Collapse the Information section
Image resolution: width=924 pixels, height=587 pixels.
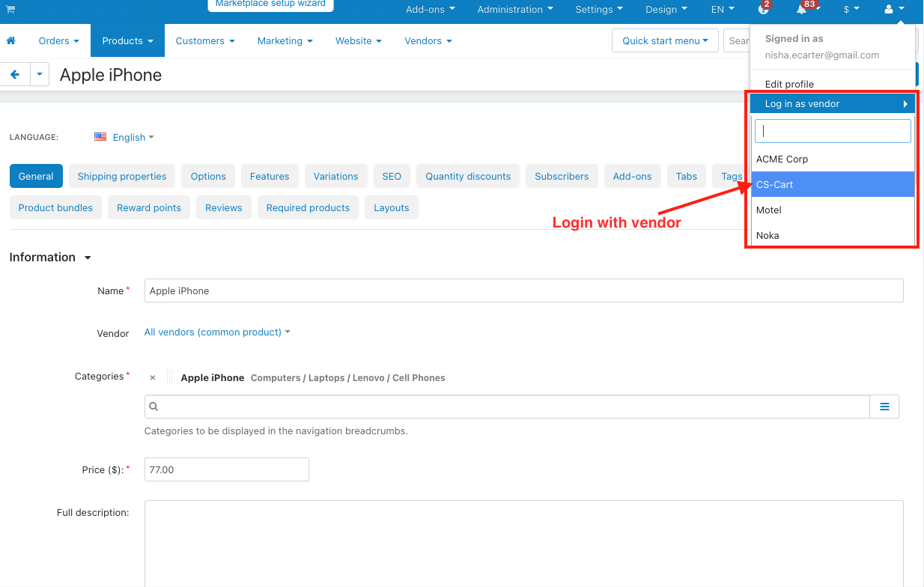tap(50, 257)
